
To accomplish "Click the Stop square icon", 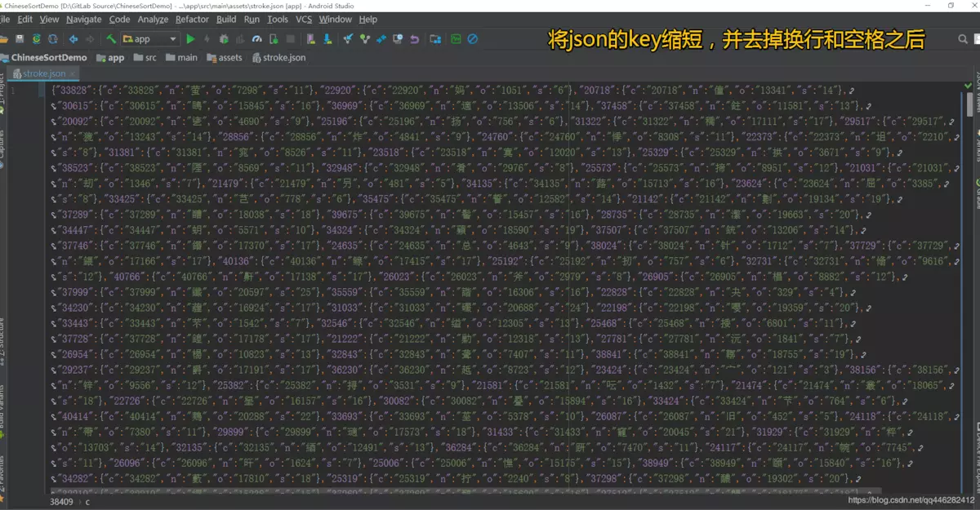I will click(290, 38).
